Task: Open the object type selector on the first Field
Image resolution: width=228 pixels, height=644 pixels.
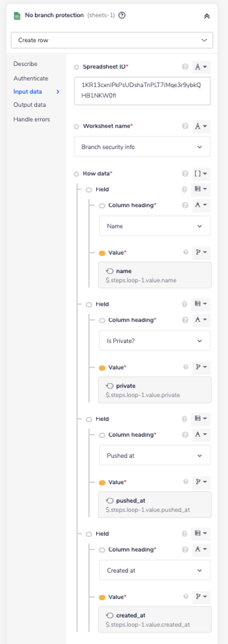Action: [201, 189]
